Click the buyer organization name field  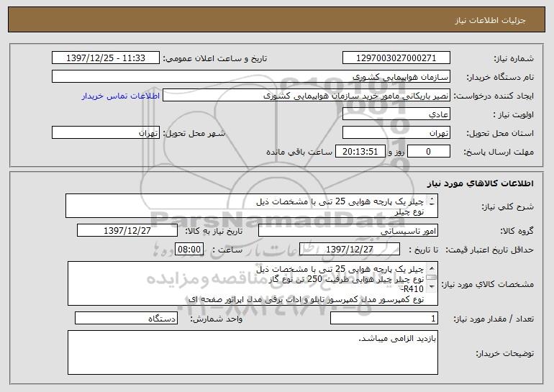click(251, 77)
